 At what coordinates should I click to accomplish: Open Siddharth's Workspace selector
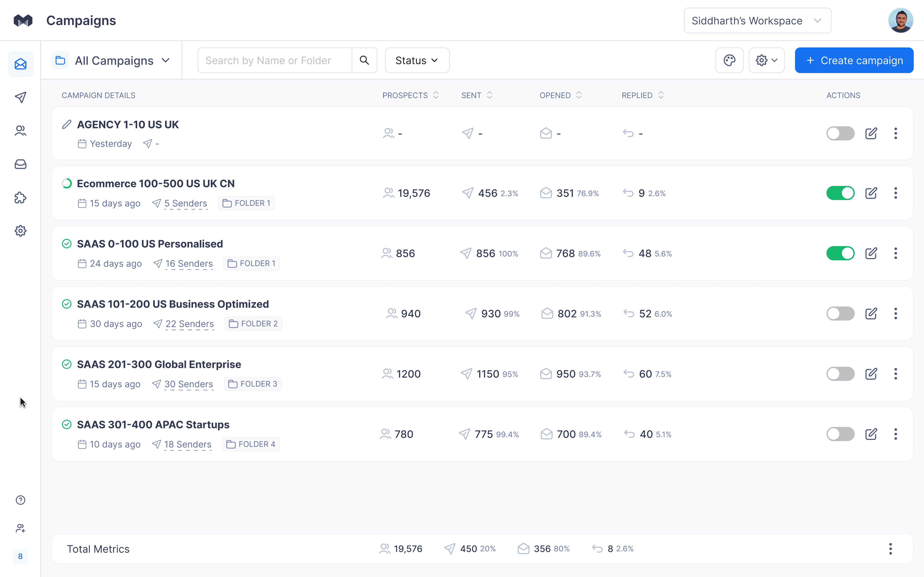pyautogui.click(x=757, y=21)
